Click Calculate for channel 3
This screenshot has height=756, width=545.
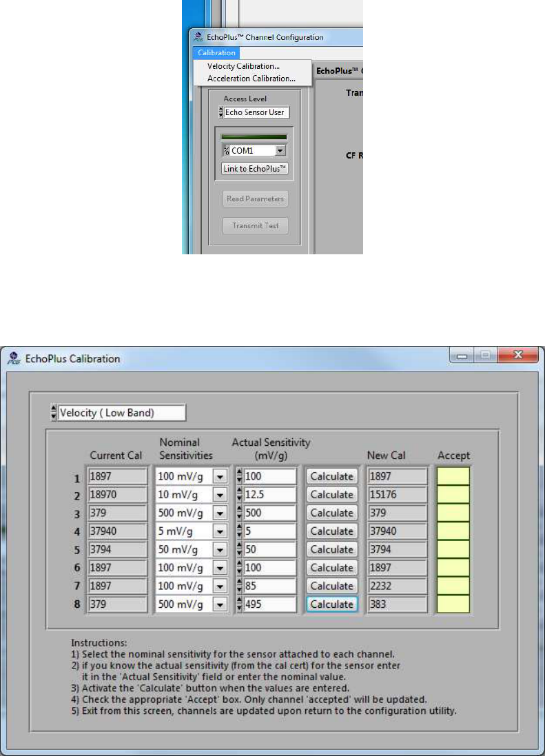(332, 513)
